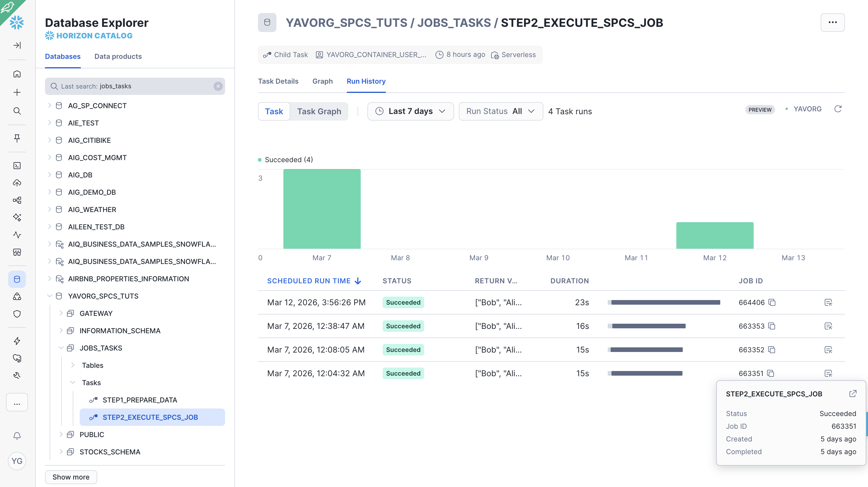Copy job ID 664406 with copy icon
Viewport: 868px width, 487px height.
[x=772, y=302]
